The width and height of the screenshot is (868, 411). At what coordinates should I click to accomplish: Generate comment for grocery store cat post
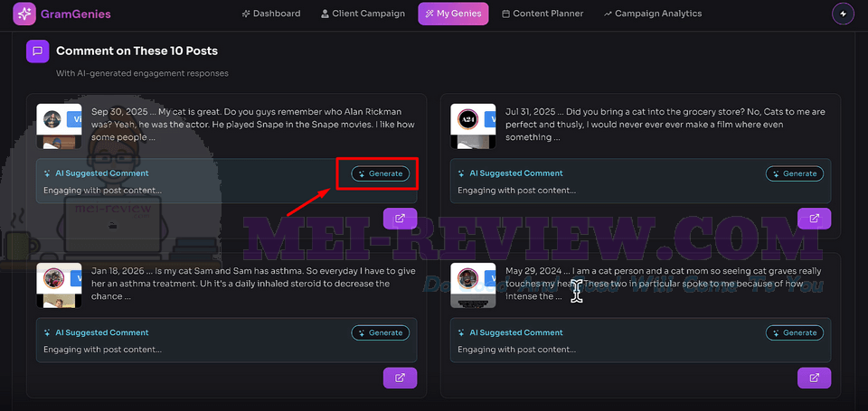795,173
